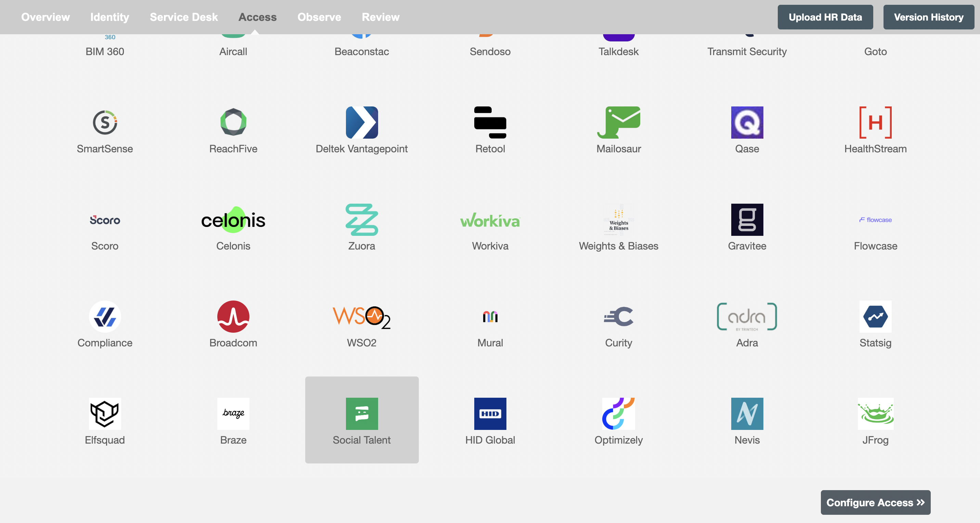Select the Service Desk menu item

[x=184, y=16]
